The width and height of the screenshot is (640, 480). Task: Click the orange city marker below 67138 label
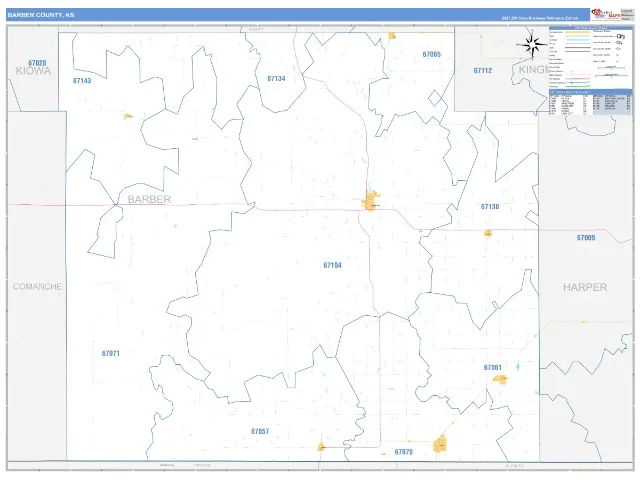(488, 233)
